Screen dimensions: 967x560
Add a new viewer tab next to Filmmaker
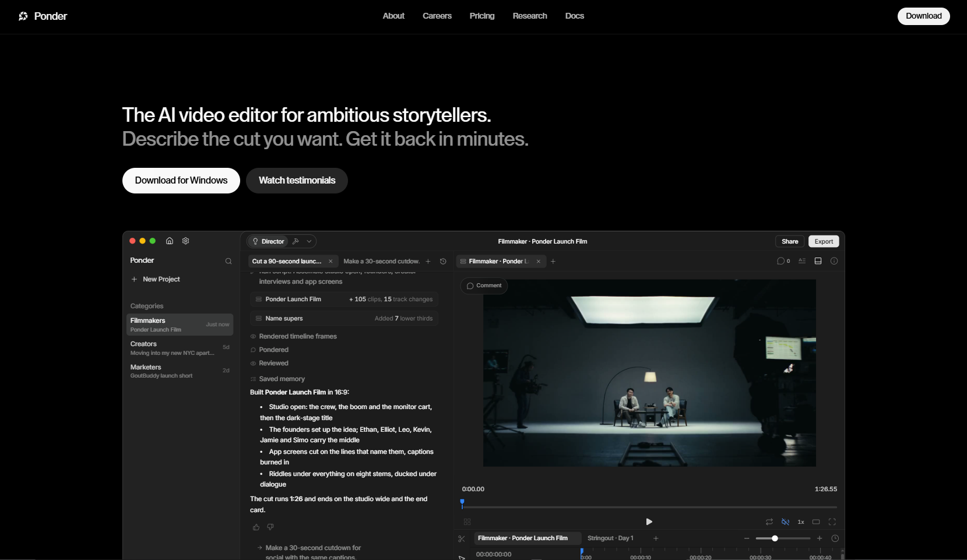point(553,262)
